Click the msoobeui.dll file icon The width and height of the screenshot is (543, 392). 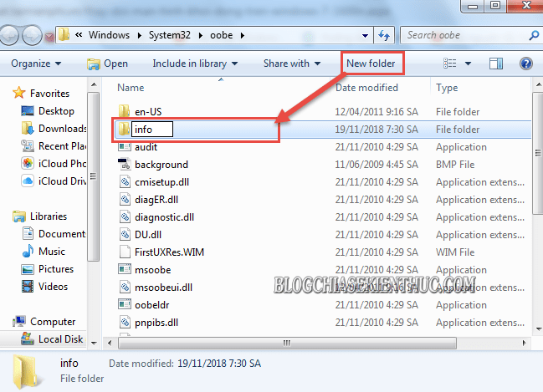[125, 288]
